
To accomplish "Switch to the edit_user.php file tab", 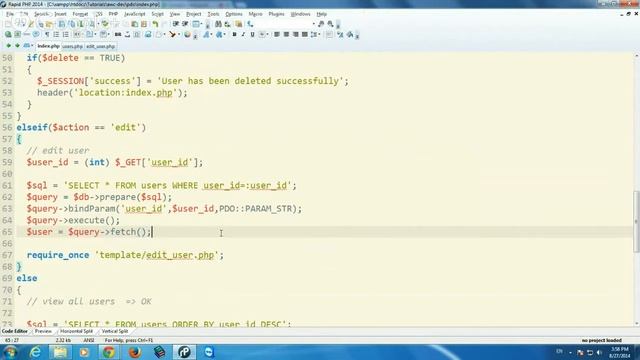I will 100,47.
